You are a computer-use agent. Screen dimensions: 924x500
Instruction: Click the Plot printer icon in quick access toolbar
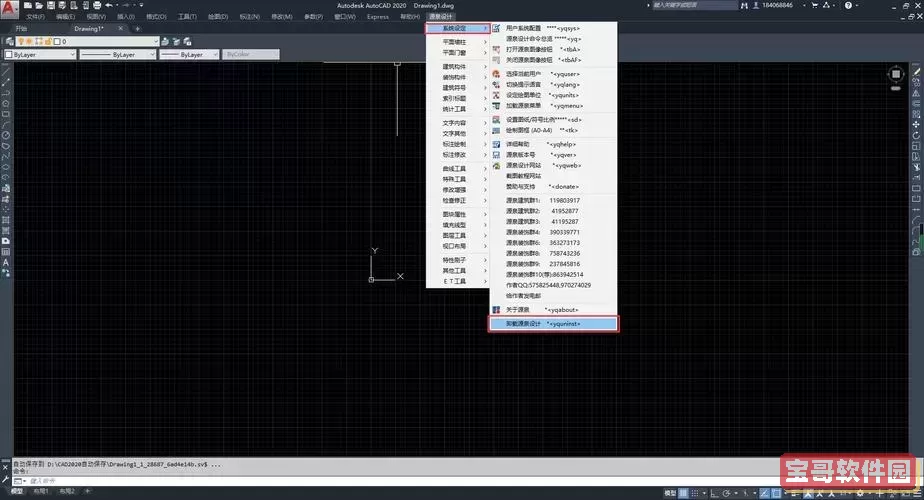click(97, 5)
